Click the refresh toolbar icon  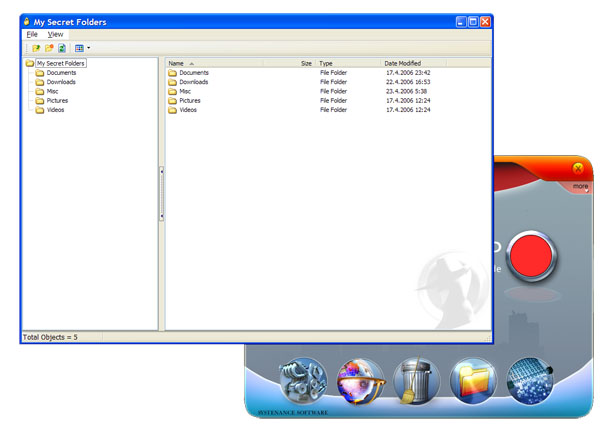click(x=62, y=48)
